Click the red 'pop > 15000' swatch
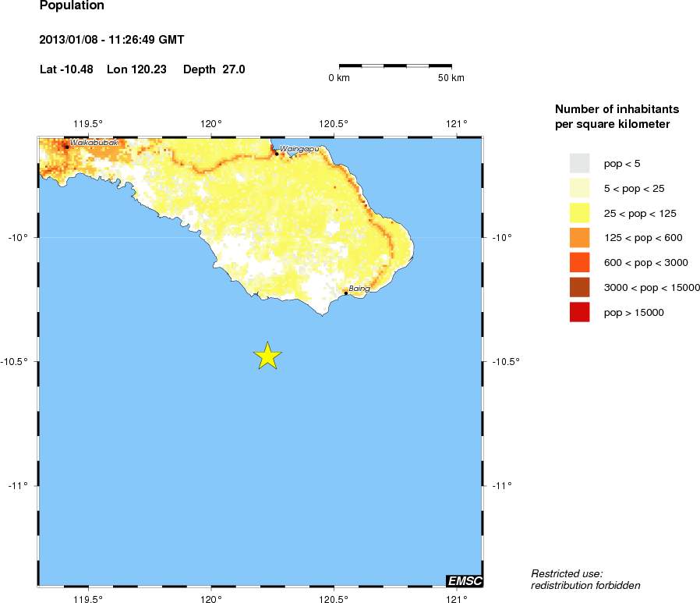700x603 pixels. (579, 312)
